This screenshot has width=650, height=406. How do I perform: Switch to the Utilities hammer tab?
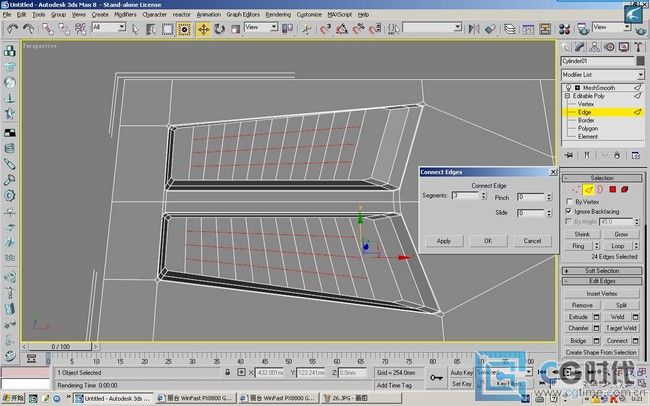[x=638, y=47]
